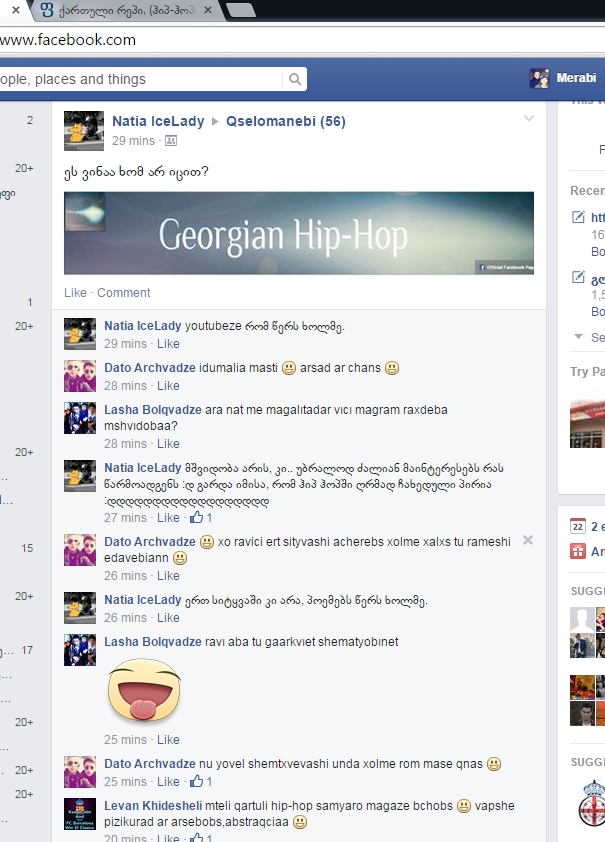Click the blank silhouette suggested profile picture
605x842 pixels.
(x=582, y=620)
